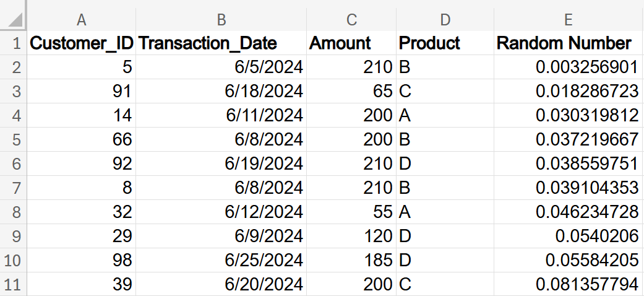
Task: Click the Amount header cell
Action: (x=351, y=43)
